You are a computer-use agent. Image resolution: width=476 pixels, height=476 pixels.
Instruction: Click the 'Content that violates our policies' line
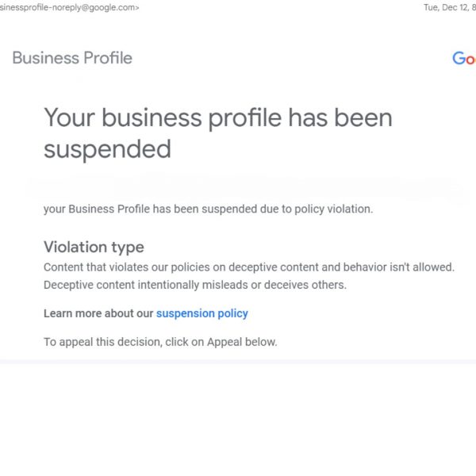[249, 267]
